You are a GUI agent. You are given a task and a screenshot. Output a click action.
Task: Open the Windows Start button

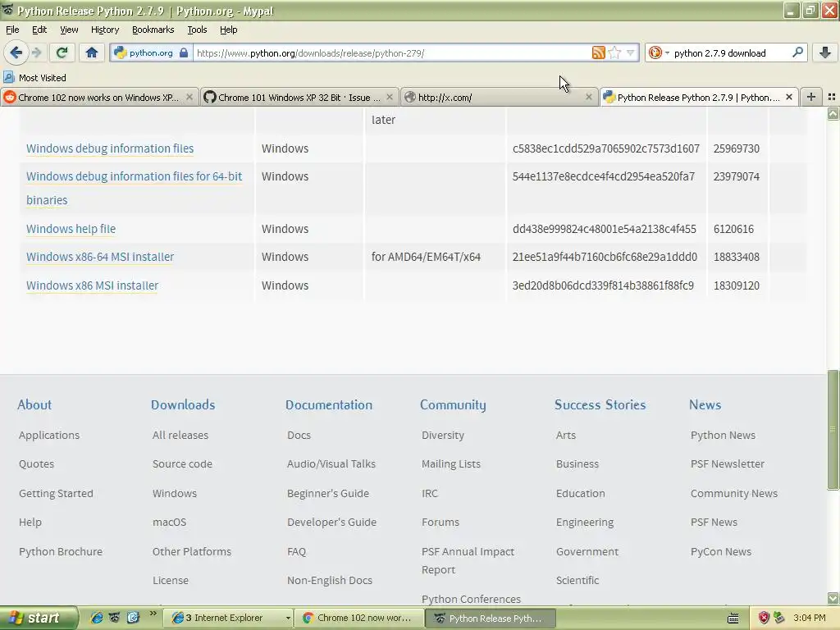pos(39,618)
